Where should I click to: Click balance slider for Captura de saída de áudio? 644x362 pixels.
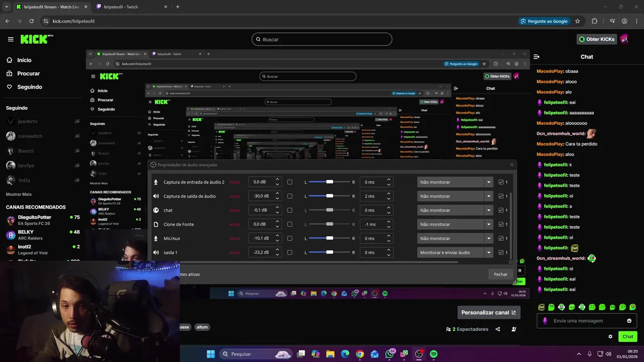[x=329, y=196]
